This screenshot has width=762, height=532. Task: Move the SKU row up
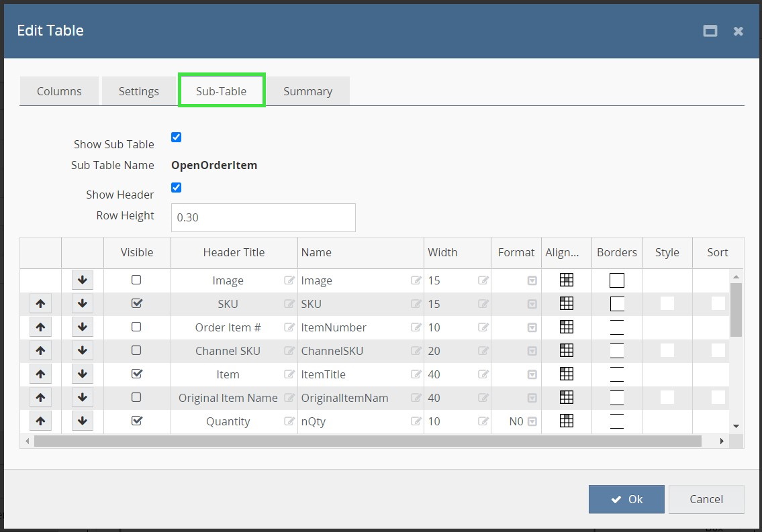coord(40,304)
